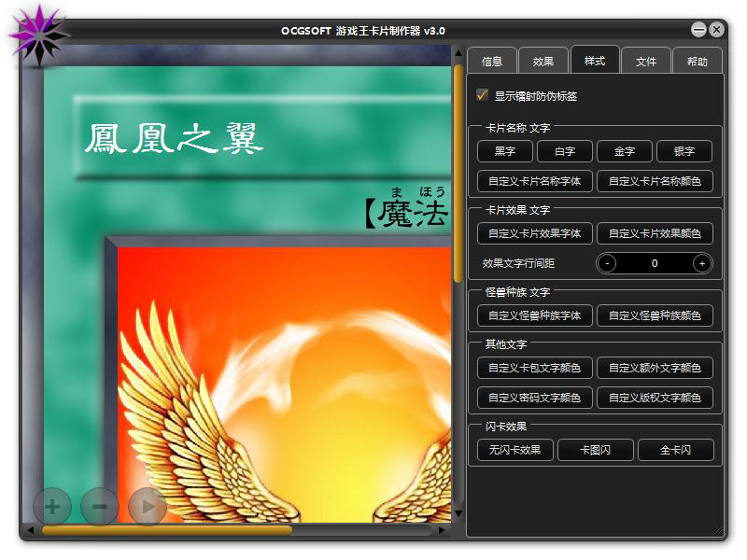The height and width of the screenshot is (560, 747).
Task: Click the horizontal scrollbar left arrow
Action: click(31, 529)
